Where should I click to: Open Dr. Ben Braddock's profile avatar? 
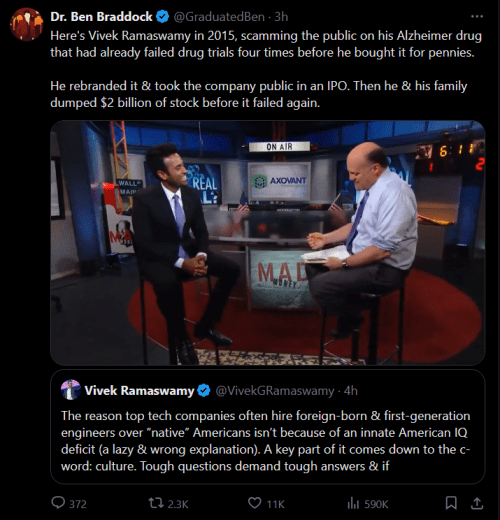click(26, 24)
